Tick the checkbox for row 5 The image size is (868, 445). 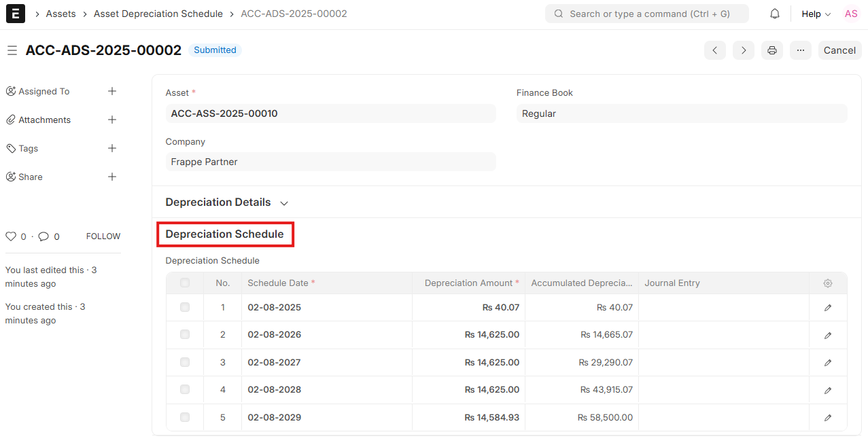(x=185, y=417)
